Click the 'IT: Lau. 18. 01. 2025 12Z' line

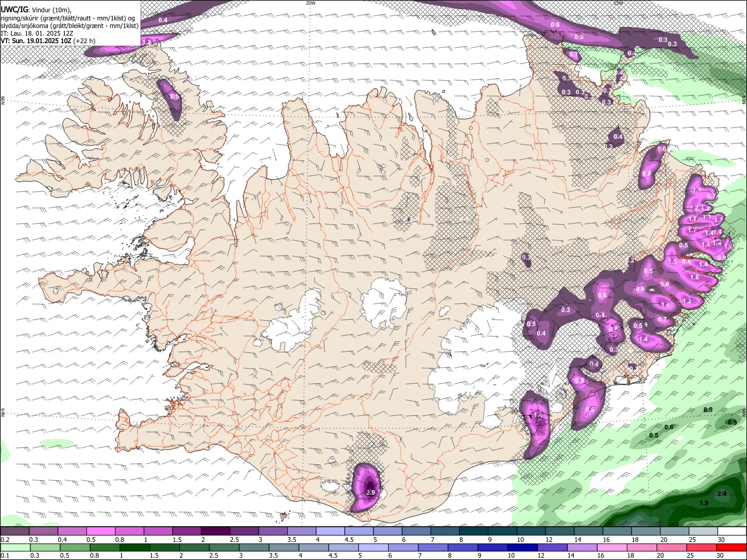(x=37, y=33)
